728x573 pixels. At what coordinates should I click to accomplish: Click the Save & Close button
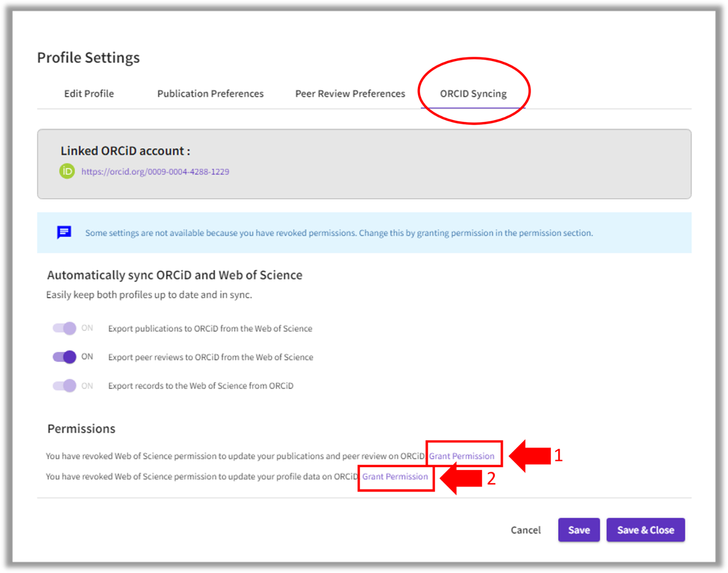[x=645, y=530]
